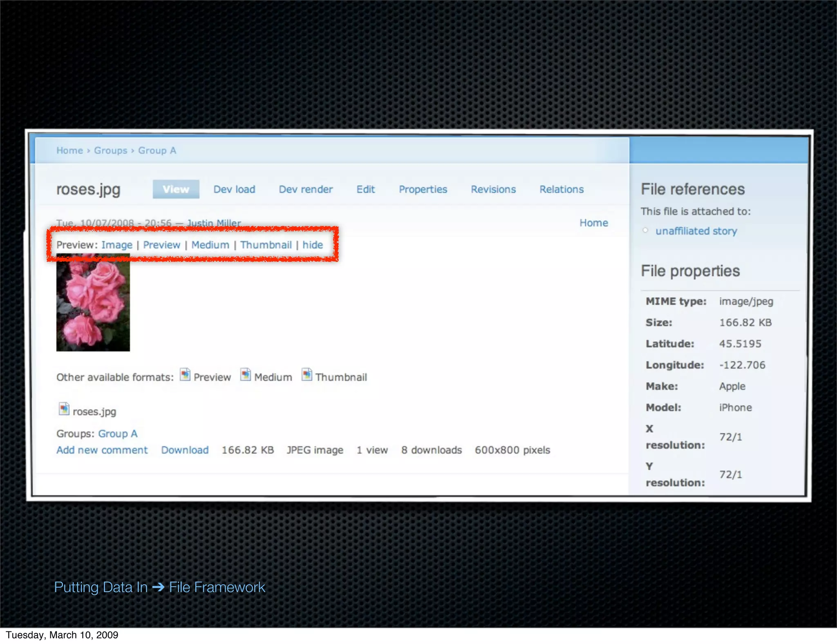Viewport: 837px width, 644px height.
Task: Open the Relations tab
Action: click(562, 189)
